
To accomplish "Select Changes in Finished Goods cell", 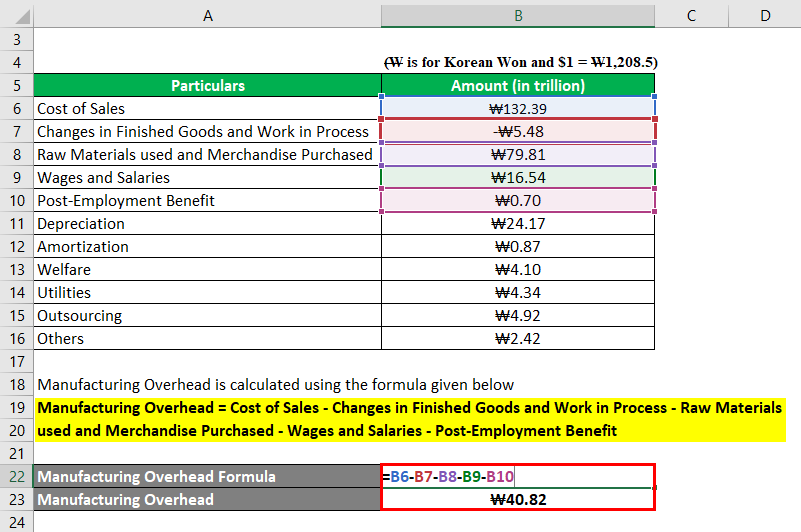I will click(207, 131).
